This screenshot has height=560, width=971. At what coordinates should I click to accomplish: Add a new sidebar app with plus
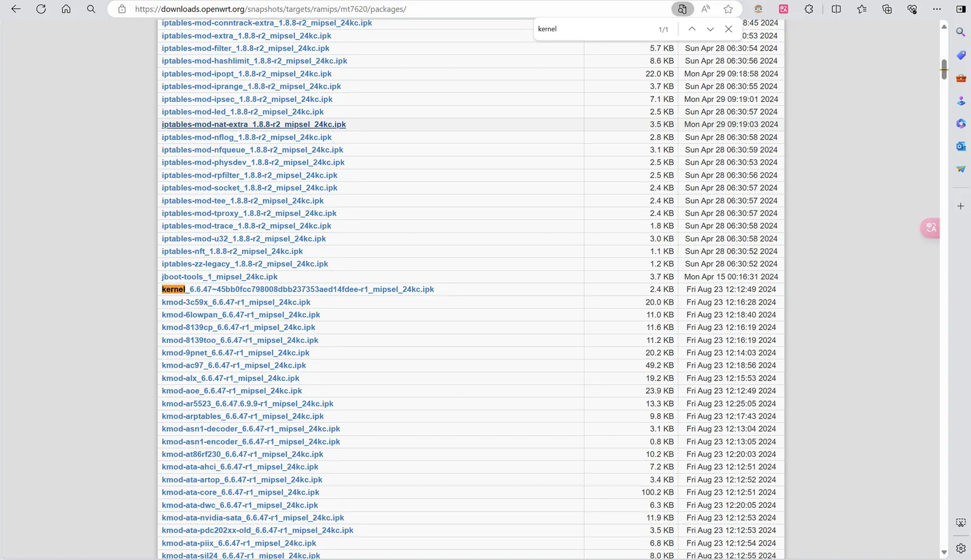point(961,206)
